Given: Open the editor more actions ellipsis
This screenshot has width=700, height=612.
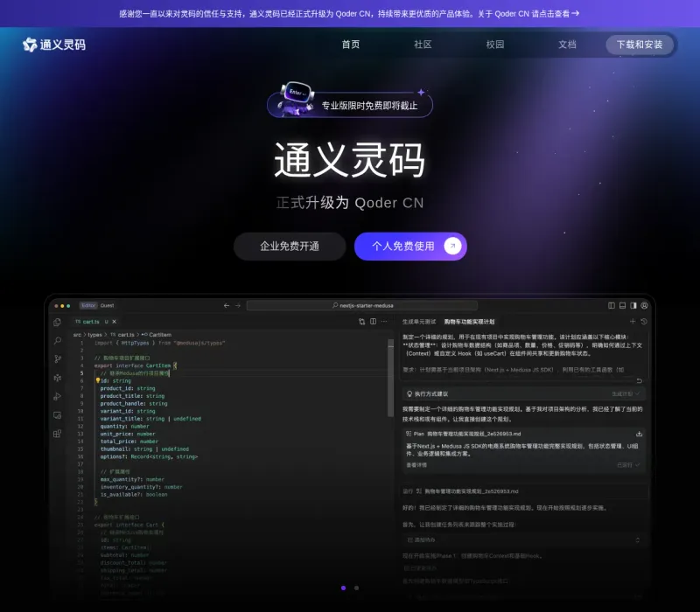Looking at the screenshot, I should click(x=384, y=322).
